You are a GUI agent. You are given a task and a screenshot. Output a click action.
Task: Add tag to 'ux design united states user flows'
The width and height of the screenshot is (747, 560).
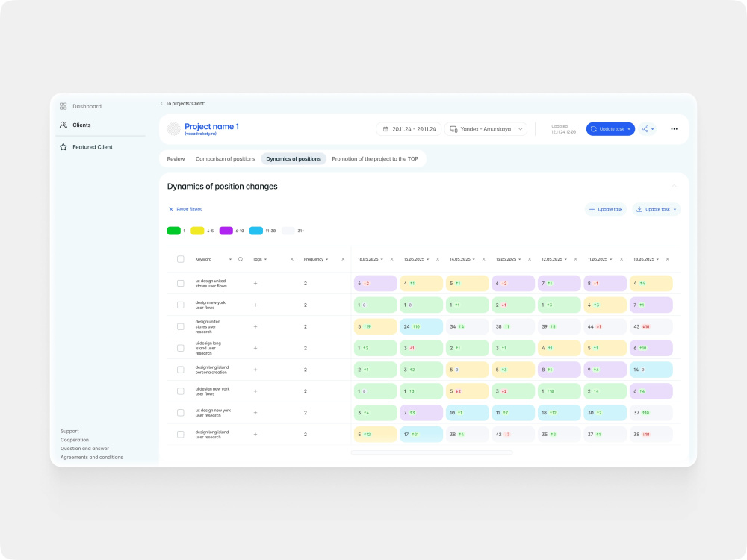tap(255, 283)
